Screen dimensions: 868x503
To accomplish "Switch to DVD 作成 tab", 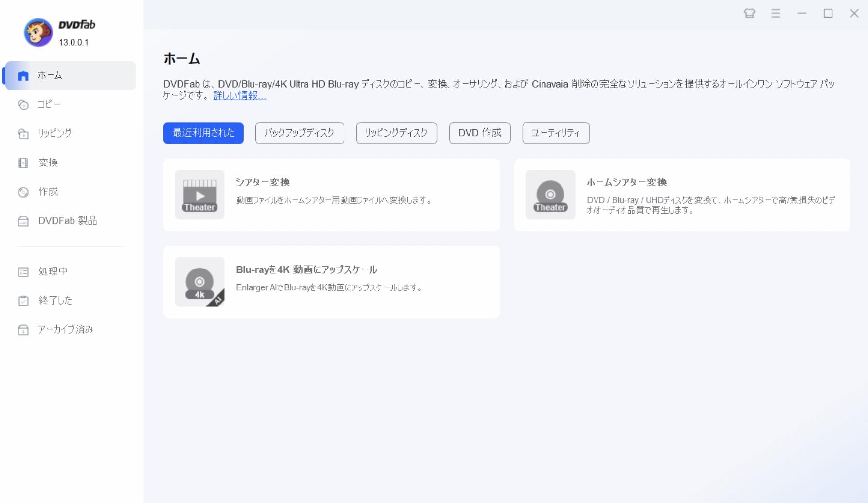I will [480, 133].
